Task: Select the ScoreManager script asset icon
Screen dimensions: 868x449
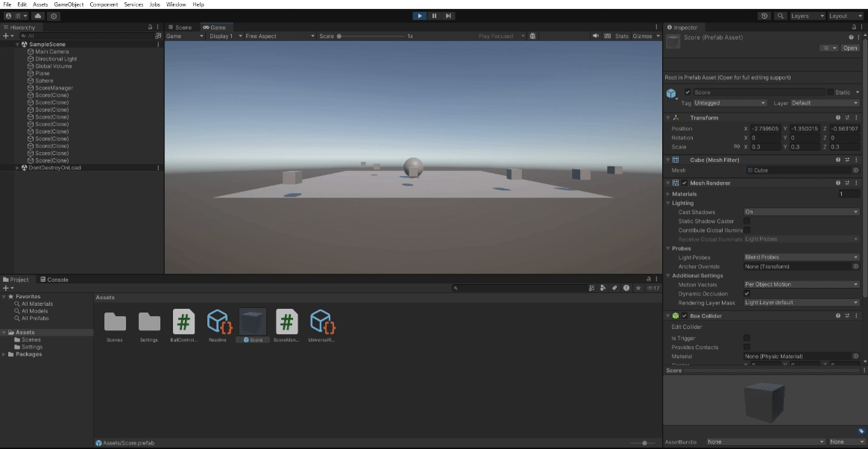Action: click(x=286, y=321)
